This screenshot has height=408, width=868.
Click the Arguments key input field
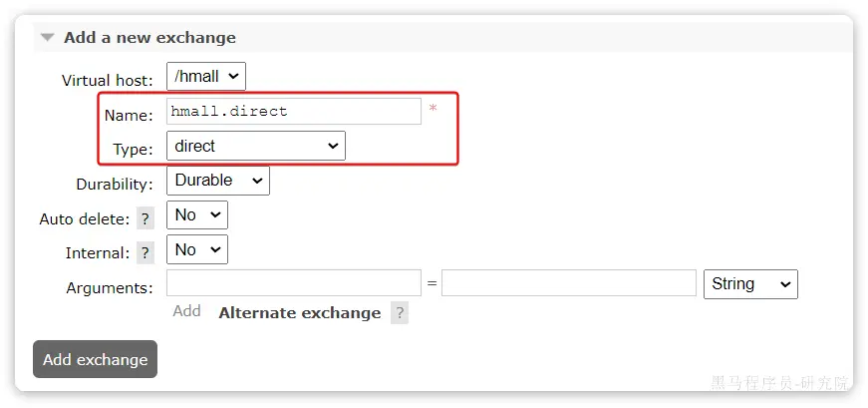tap(293, 284)
